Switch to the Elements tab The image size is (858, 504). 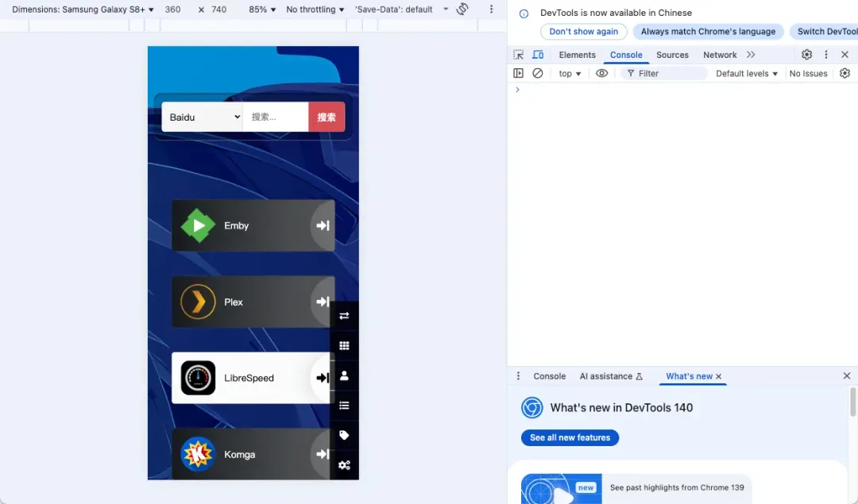(x=577, y=55)
